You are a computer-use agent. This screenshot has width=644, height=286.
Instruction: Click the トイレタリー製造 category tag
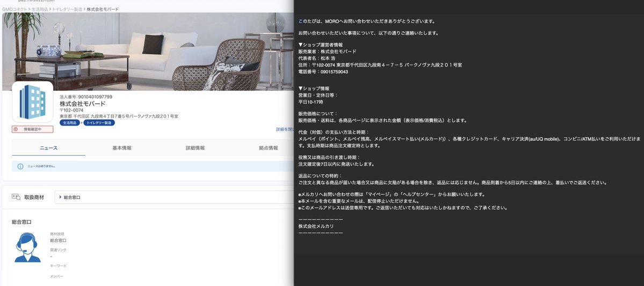[x=99, y=123]
